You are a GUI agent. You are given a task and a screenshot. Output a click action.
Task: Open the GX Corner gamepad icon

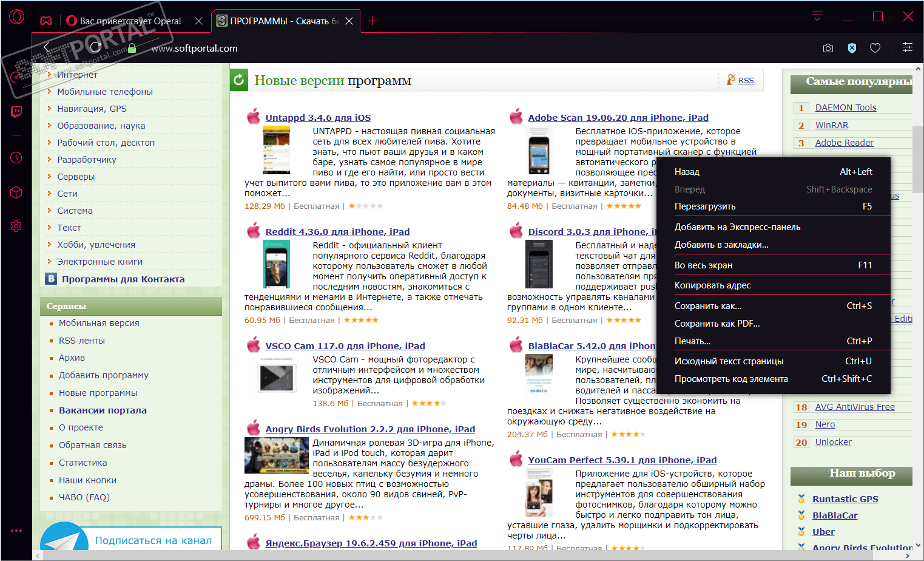click(46, 21)
